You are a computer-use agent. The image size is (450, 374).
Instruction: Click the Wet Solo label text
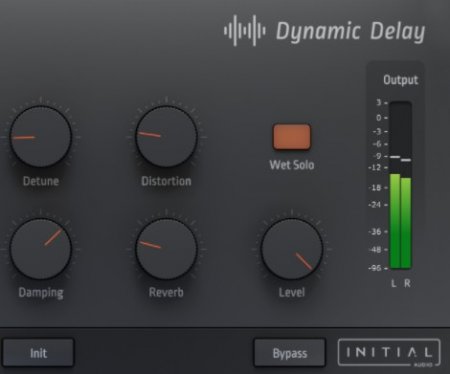tap(292, 165)
